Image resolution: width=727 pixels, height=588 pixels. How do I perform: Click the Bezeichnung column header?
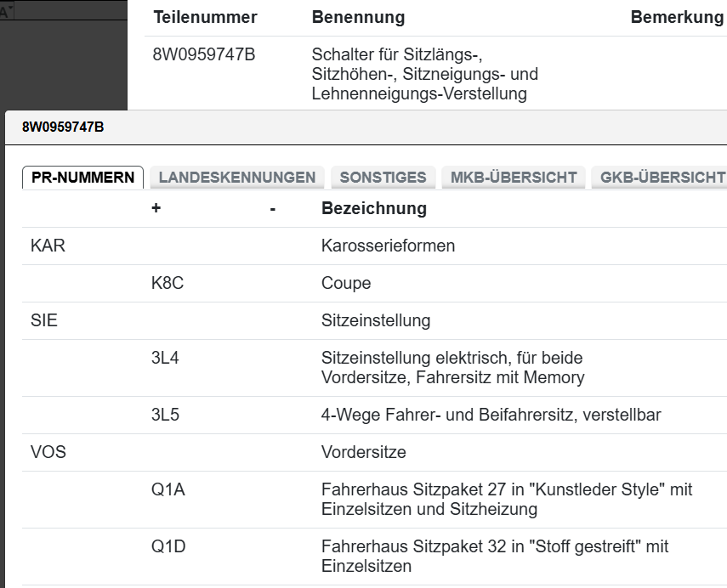(x=374, y=208)
